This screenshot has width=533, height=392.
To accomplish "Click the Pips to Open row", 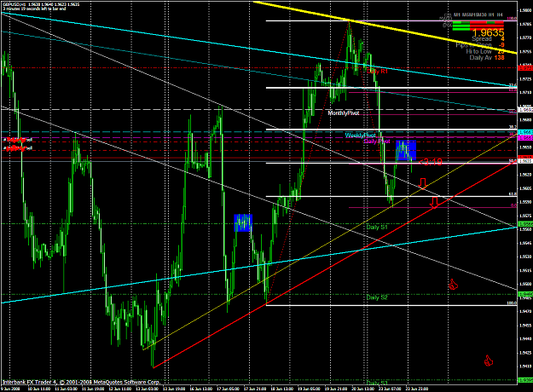I will click(480, 45).
